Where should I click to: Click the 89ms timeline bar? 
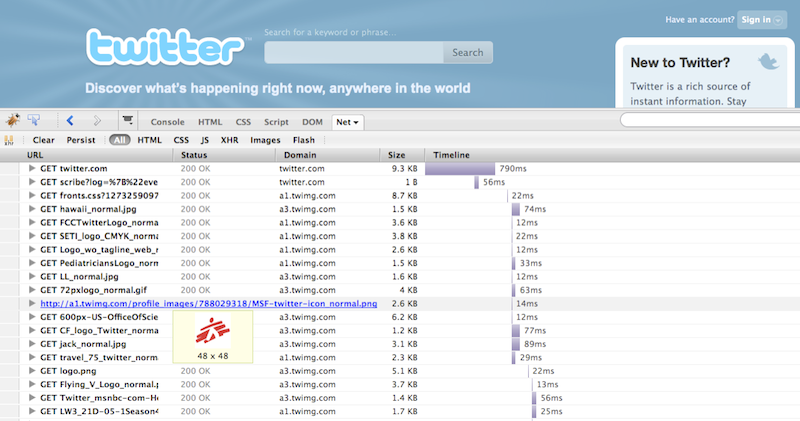(x=516, y=344)
